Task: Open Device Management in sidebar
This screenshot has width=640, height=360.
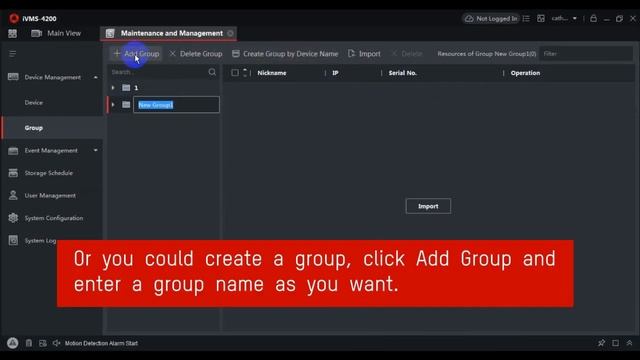Action: (53, 77)
